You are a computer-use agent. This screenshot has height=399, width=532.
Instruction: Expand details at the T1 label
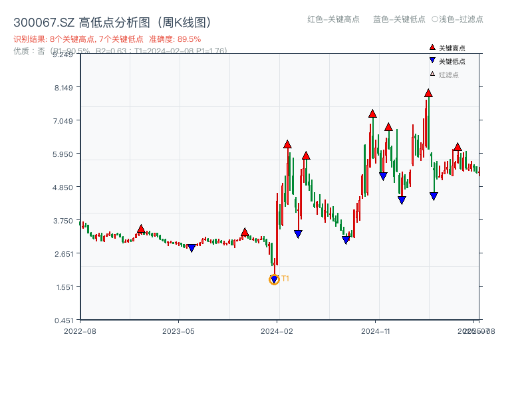point(285,279)
